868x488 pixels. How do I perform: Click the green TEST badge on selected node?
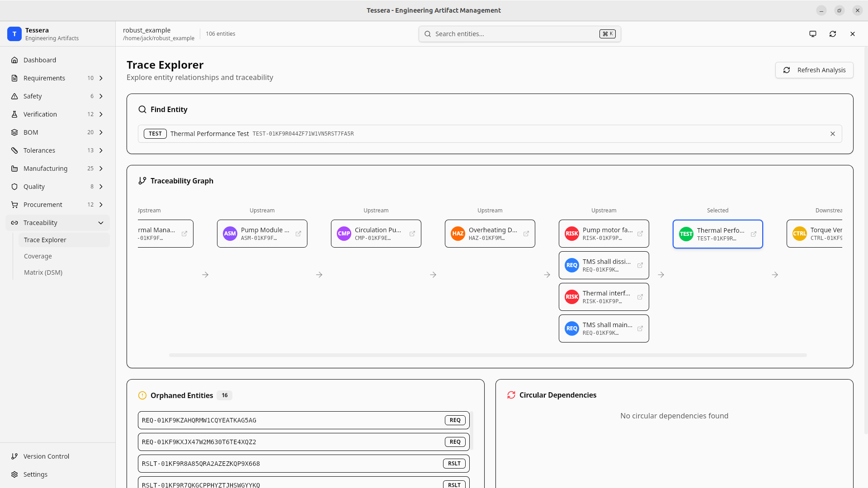click(x=686, y=234)
